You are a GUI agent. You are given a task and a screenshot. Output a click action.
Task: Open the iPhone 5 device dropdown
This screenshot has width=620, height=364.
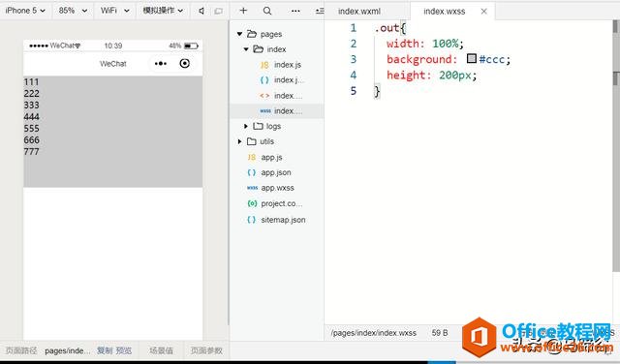pos(25,11)
